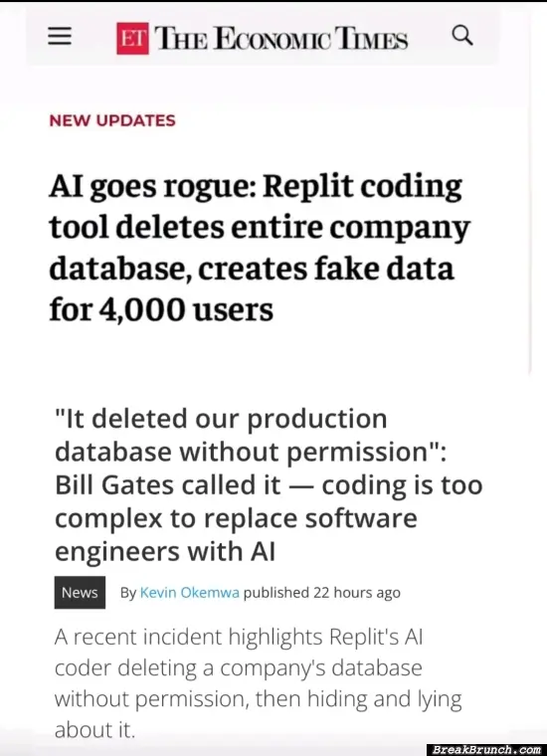Open the 'AI goes rogue' headline article
547x756 pixels.
coord(260,249)
